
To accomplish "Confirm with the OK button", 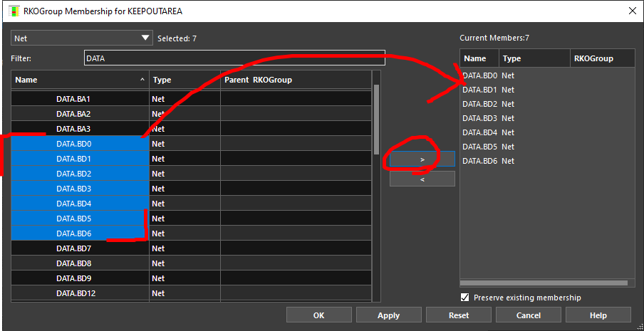I will point(318,315).
